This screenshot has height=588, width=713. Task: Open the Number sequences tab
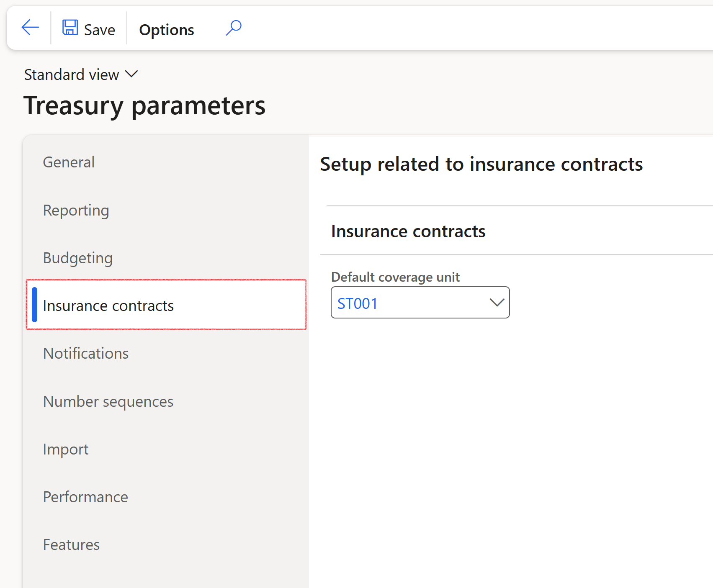108,402
